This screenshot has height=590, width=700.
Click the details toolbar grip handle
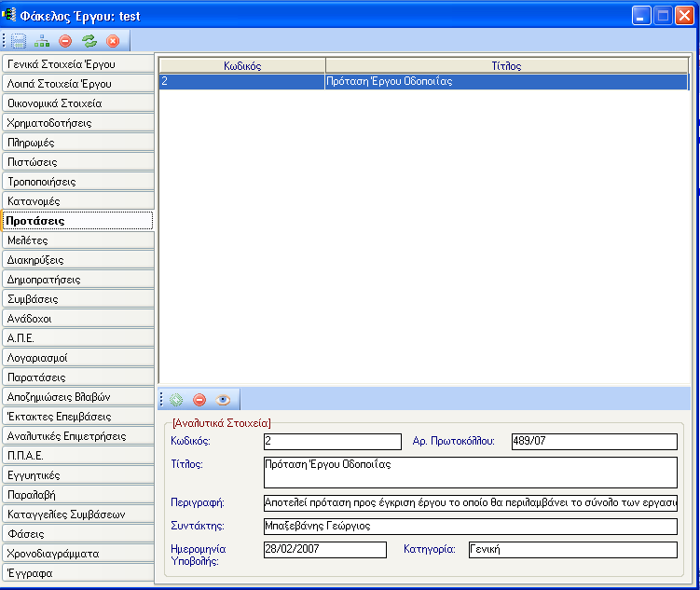[161, 400]
